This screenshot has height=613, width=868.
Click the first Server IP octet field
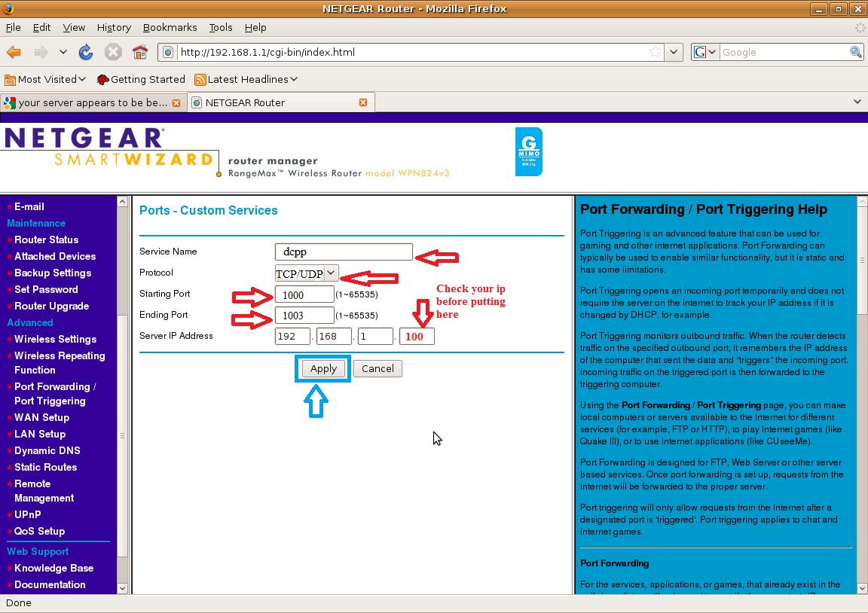(x=292, y=337)
